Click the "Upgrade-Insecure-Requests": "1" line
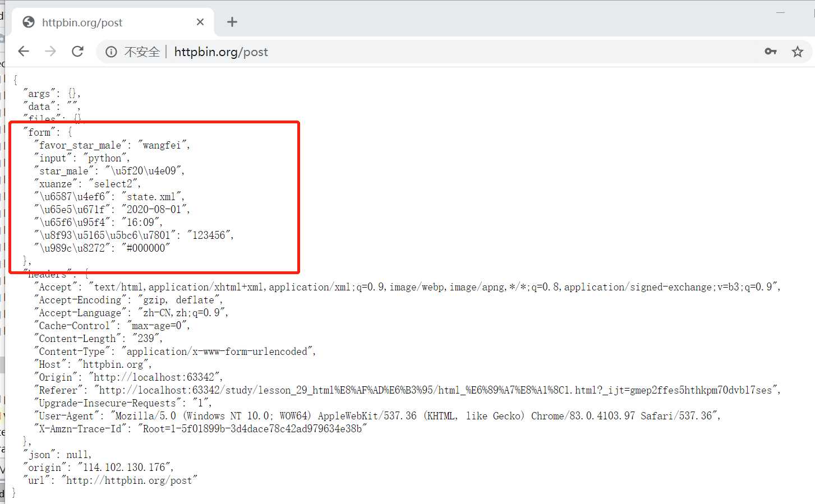The width and height of the screenshot is (815, 504). [x=123, y=403]
